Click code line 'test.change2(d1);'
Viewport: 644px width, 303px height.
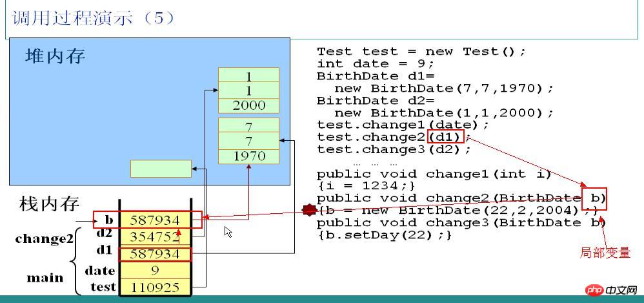coord(394,137)
